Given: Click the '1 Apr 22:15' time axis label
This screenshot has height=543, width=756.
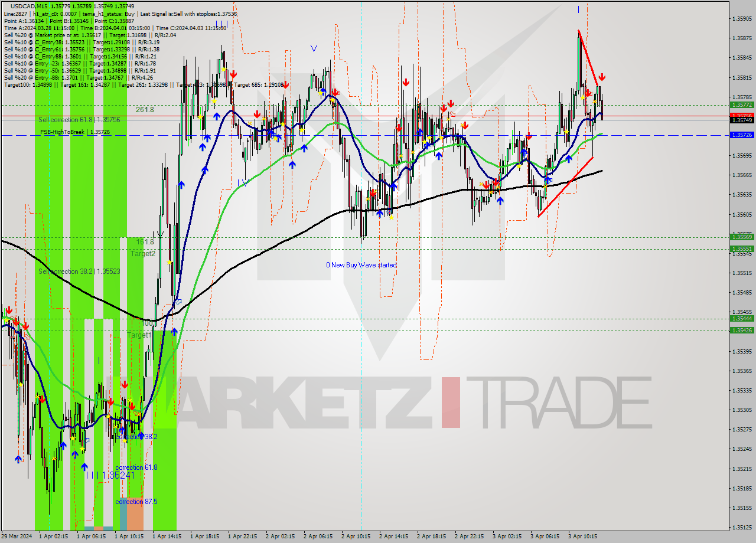Looking at the screenshot, I should tap(242, 537).
